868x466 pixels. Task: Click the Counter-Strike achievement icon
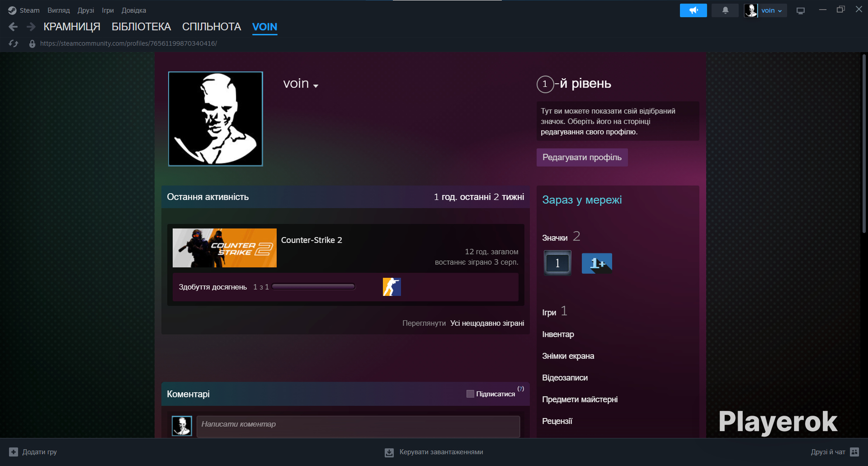click(x=392, y=287)
